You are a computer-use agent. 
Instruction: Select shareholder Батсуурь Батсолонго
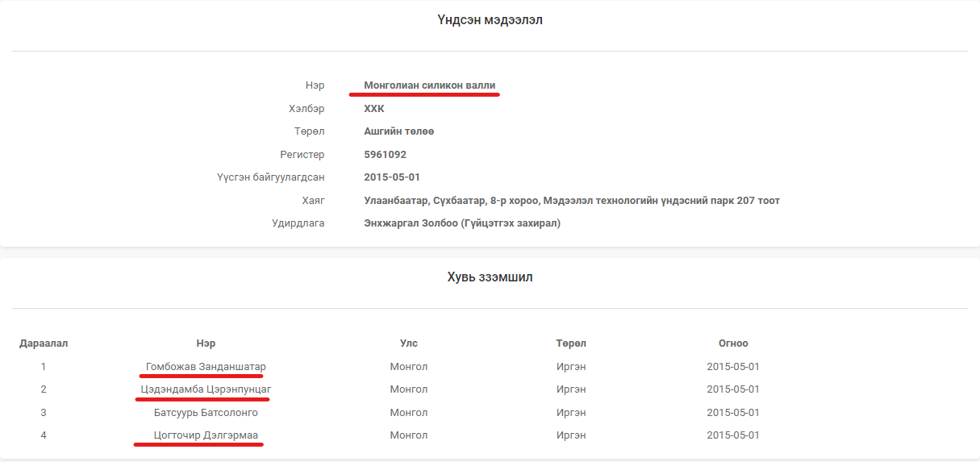click(206, 413)
